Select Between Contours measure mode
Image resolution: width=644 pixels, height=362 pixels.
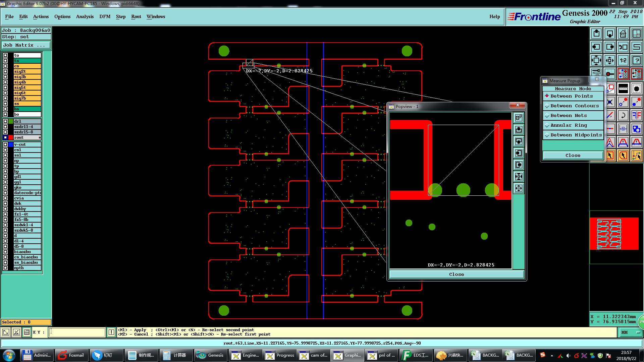pos(574,106)
